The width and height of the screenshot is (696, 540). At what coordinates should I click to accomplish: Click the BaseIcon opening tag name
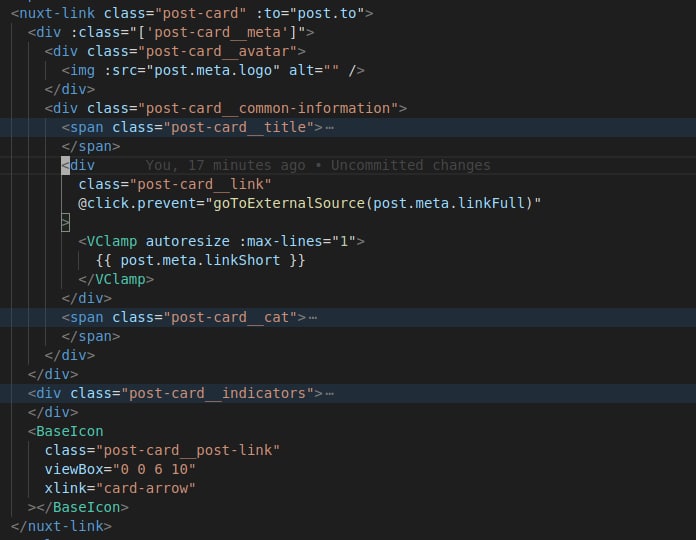(70, 431)
